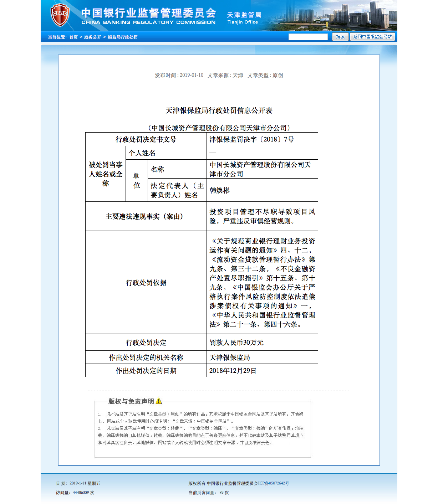Image resolution: width=438 pixels, height=504 pixels.
Task: Click the 作出处罚决定的日期 cell
Action: pos(146,371)
